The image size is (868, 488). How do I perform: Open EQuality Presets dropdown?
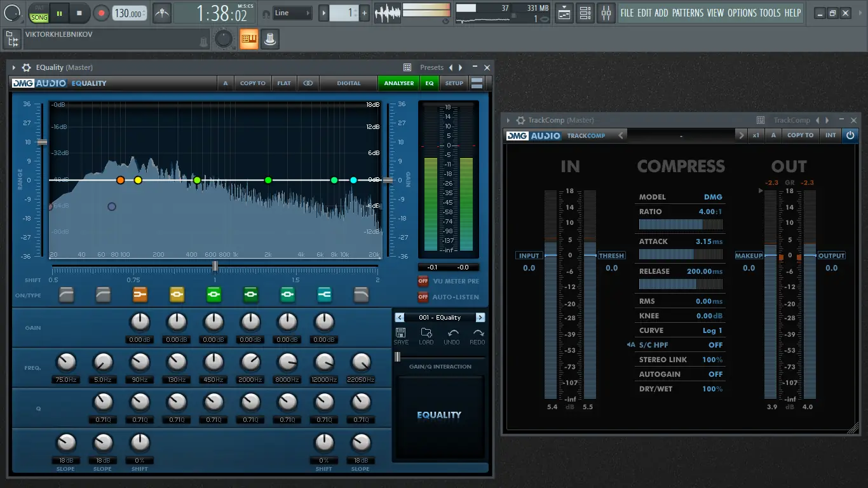[x=431, y=67]
